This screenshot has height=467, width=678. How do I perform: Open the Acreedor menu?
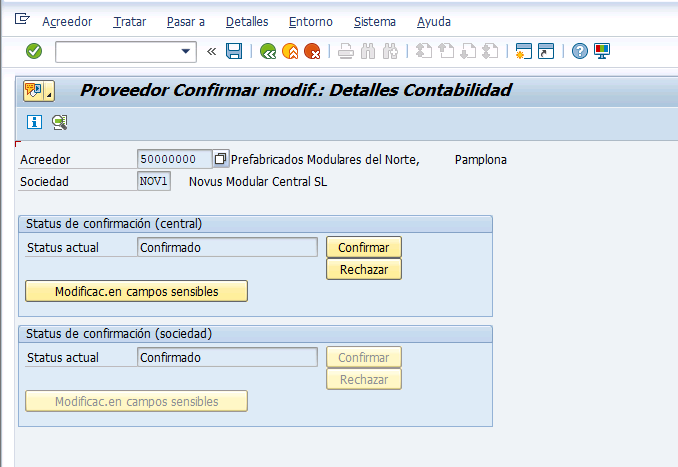(x=67, y=22)
